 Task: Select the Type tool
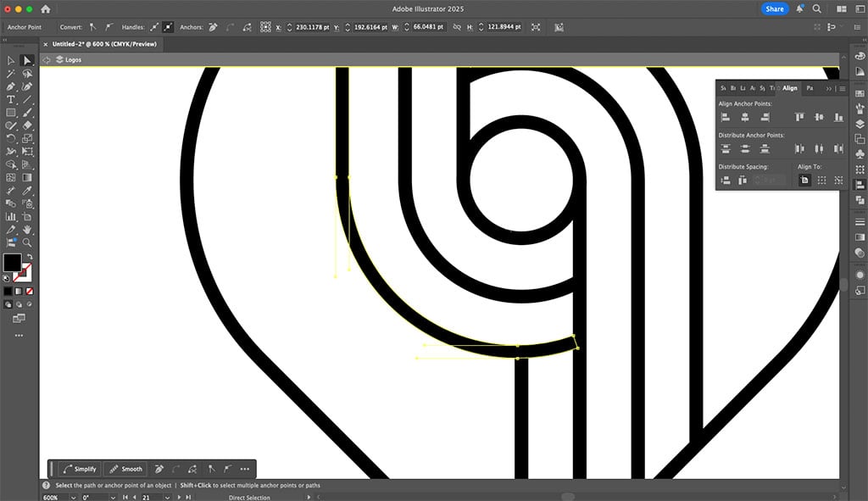[11, 99]
